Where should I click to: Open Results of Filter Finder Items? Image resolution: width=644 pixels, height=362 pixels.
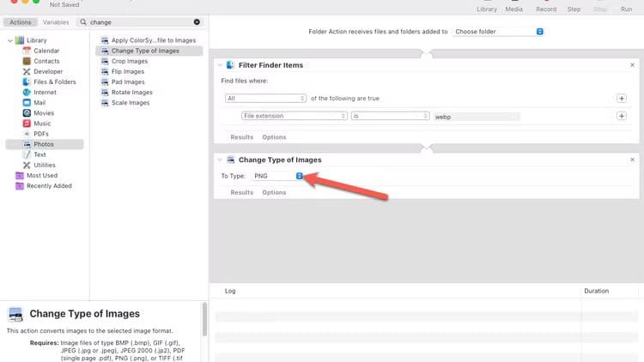(242, 137)
